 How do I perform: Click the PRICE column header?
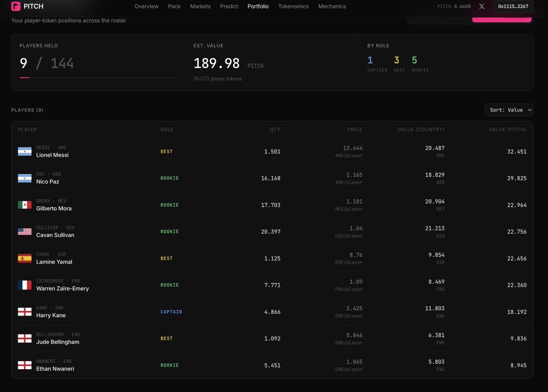tap(355, 130)
